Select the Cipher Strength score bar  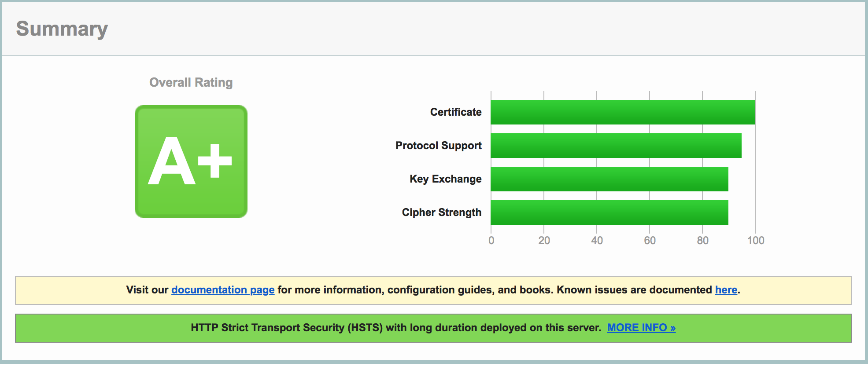tap(609, 212)
